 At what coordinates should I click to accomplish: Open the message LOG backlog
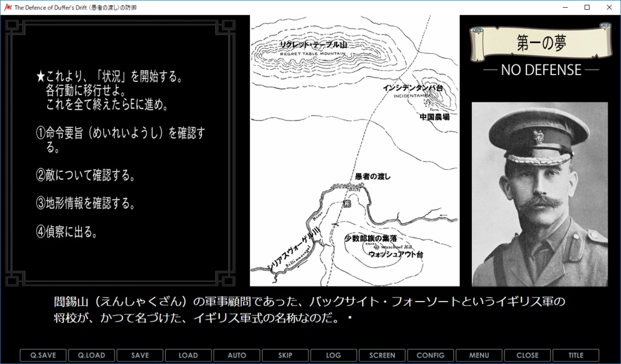(334, 356)
